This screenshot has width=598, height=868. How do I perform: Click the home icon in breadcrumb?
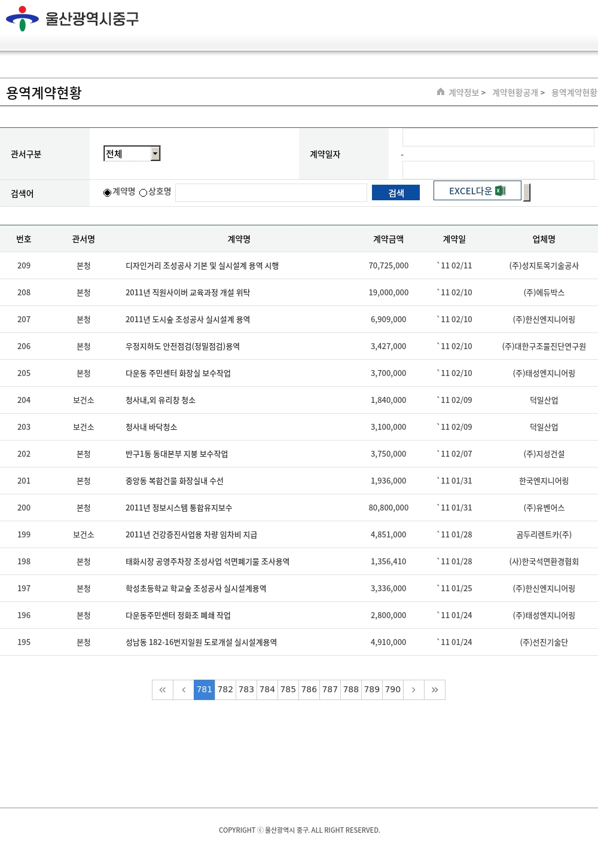[441, 92]
